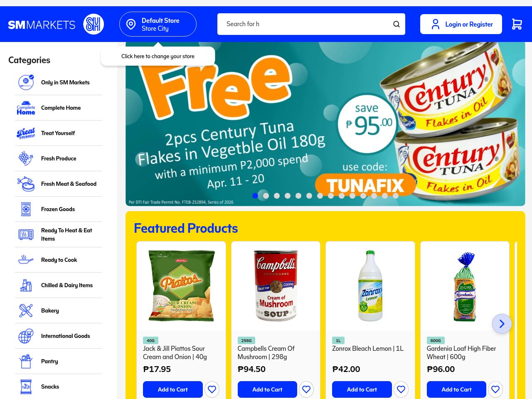Screen dimensions: 532x399
Task: Click the search magnifier icon
Action: point(397,24)
